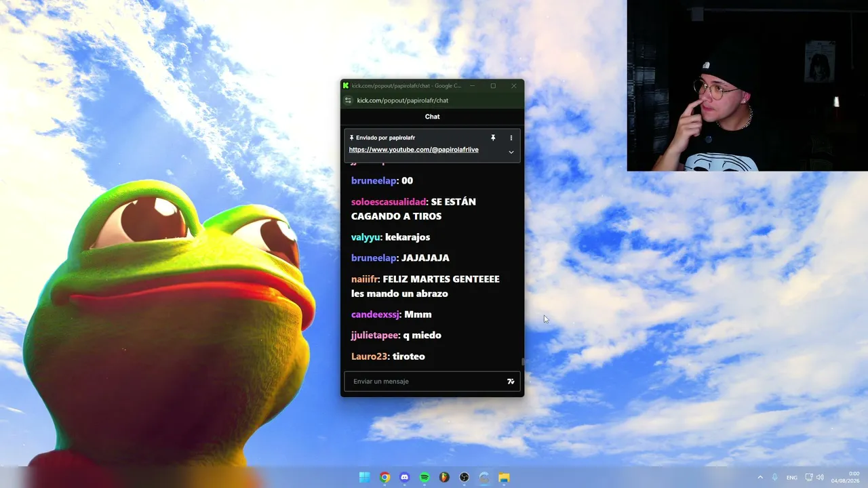
Task: Click message text "q miedo"
Action: (x=422, y=335)
